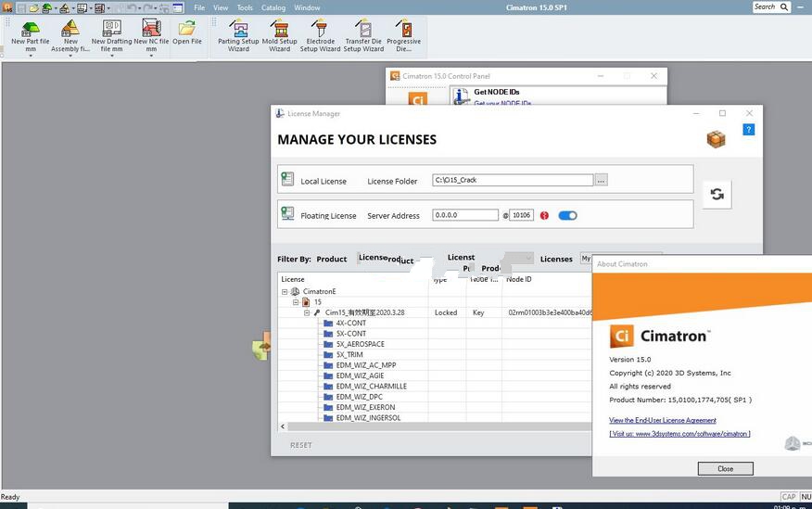
Task: Click the Server Address field showing 0.0.0.0
Action: tap(465, 215)
